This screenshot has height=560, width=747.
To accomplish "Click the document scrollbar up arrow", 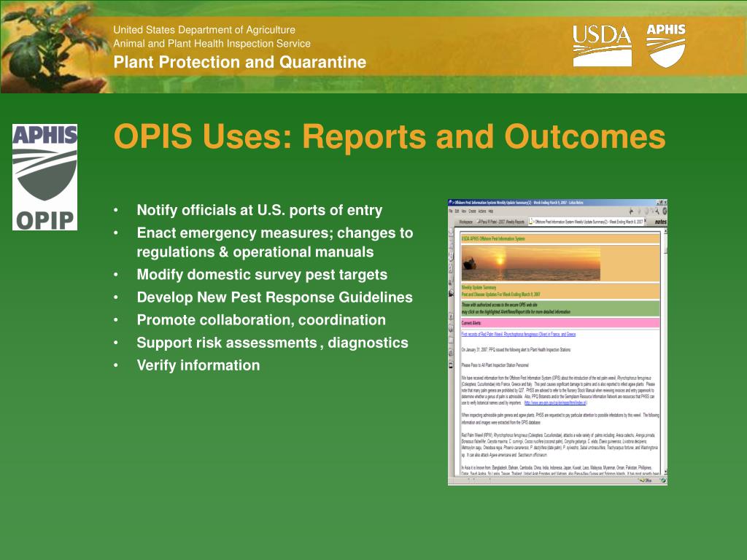I will click(x=665, y=231).
